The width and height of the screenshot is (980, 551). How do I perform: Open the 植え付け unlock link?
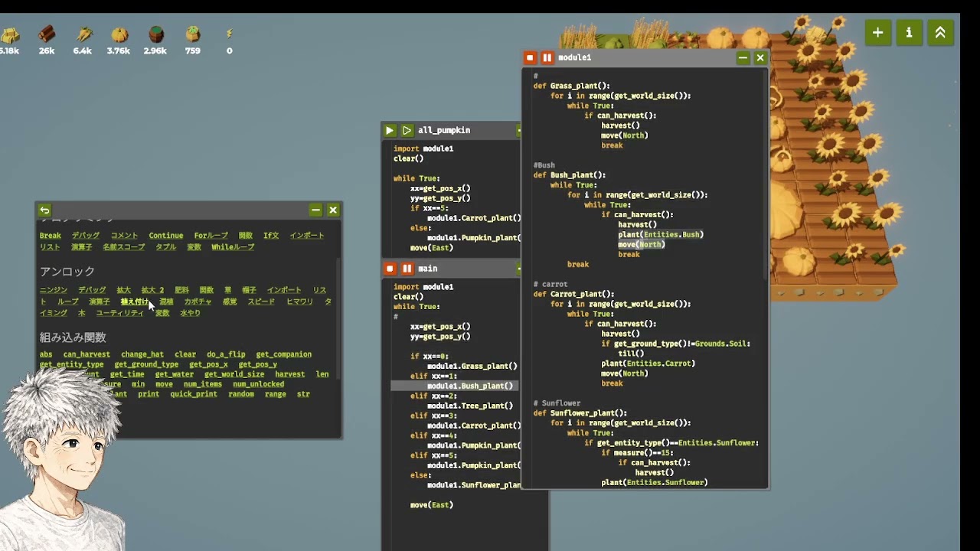(x=135, y=302)
